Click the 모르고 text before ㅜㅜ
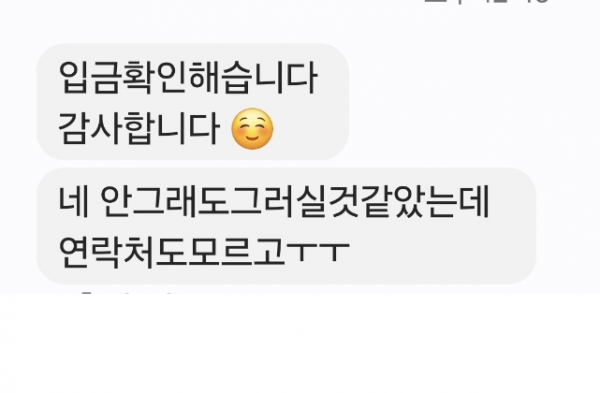This screenshot has width=600, height=393. pos(236,252)
